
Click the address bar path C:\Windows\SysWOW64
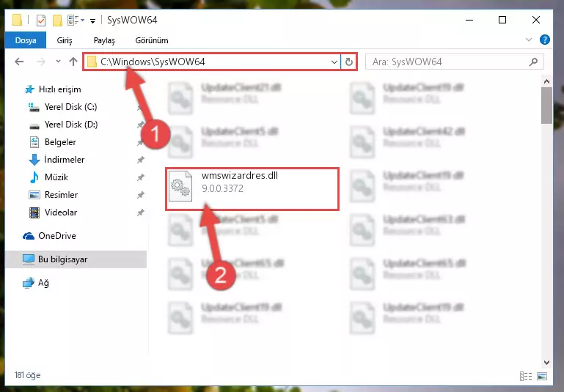tap(153, 62)
